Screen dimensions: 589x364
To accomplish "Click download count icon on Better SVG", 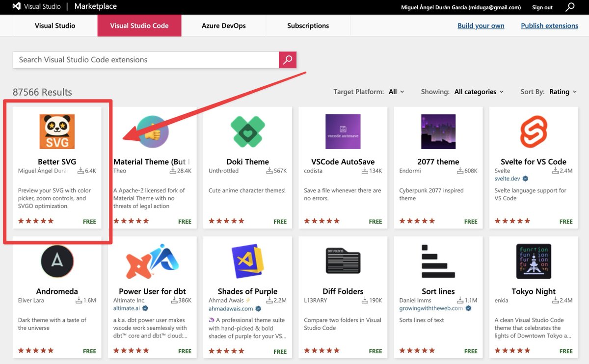I will [x=80, y=171].
